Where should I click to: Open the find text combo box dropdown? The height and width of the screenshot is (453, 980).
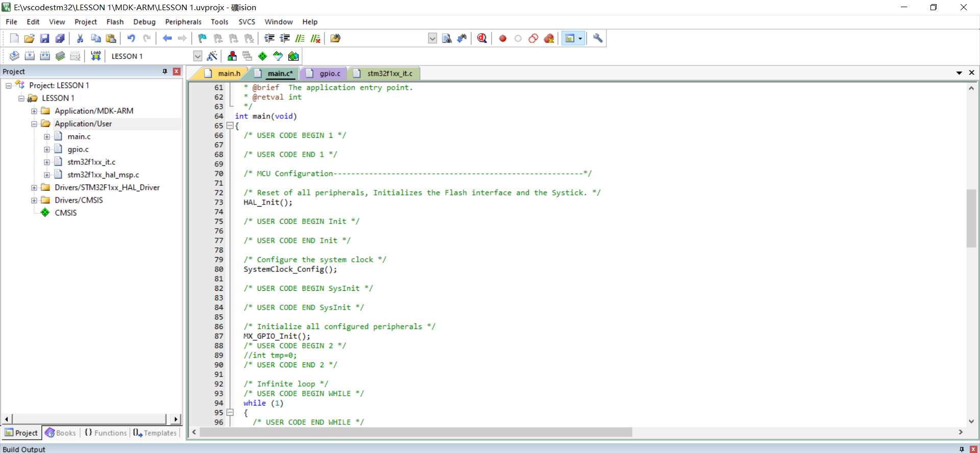[432, 38]
